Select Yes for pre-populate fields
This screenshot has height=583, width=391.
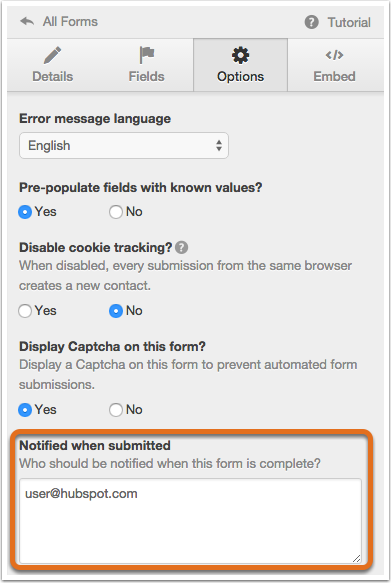click(25, 212)
